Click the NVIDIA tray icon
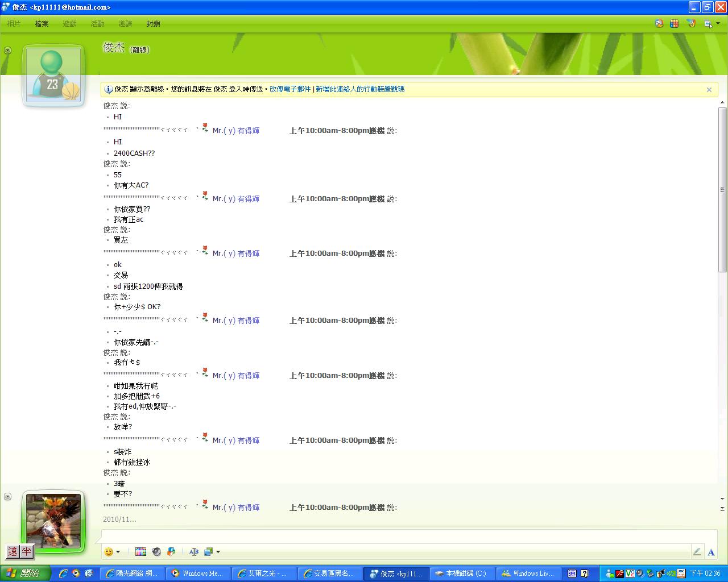 click(672, 573)
